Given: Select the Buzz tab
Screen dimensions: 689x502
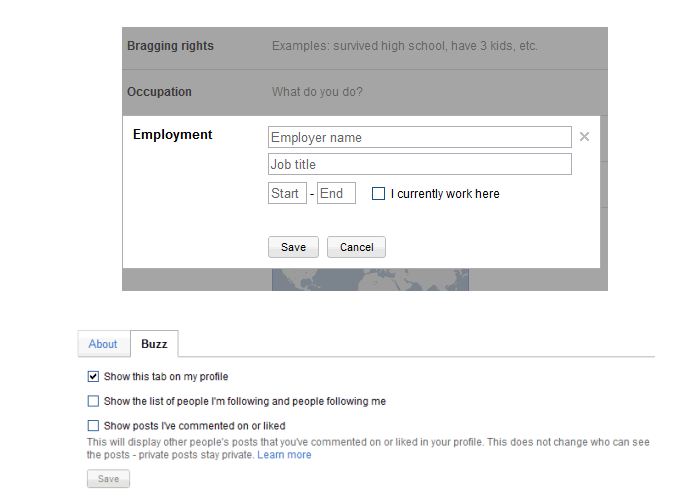Looking at the screenshot, I should point(154,344).
